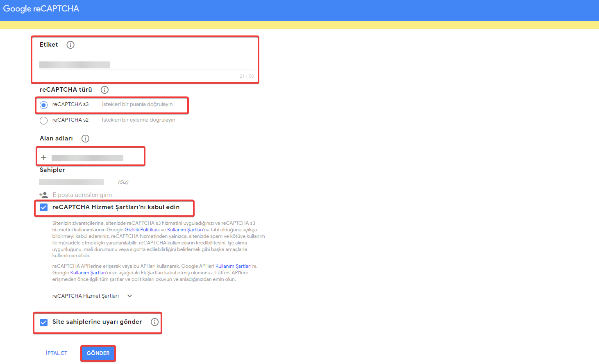Click the GÖNDER button
The image size is (599, 364).
[x=98, y=353]
